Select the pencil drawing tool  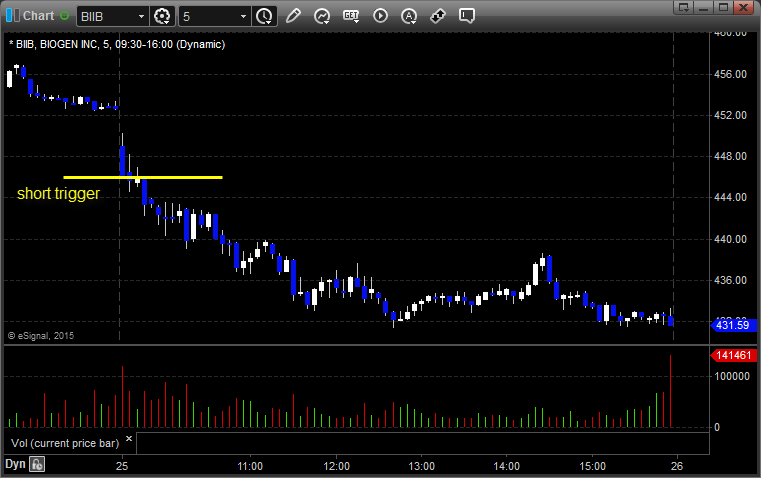coord(293,16)
